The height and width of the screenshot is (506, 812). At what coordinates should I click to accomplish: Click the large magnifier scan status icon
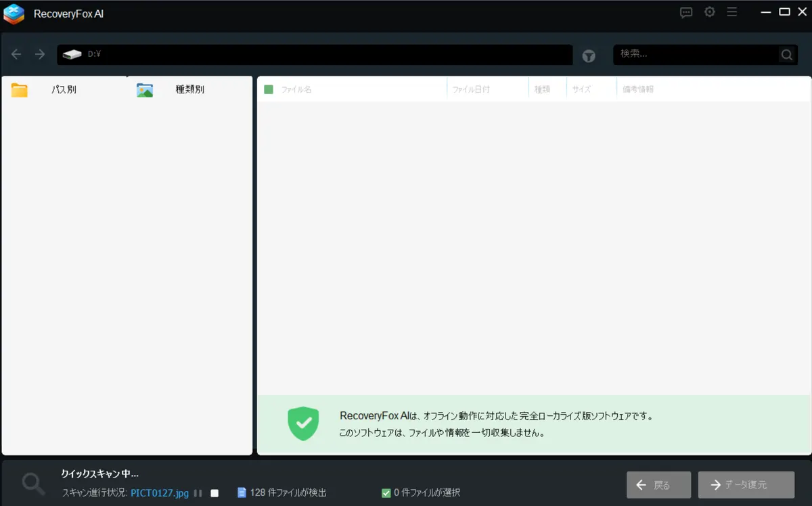(x=33, y=483)
